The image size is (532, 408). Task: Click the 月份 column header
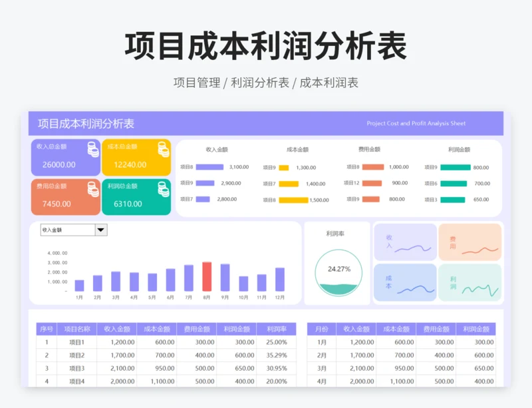pyautogui.click(x=322, y=329)
